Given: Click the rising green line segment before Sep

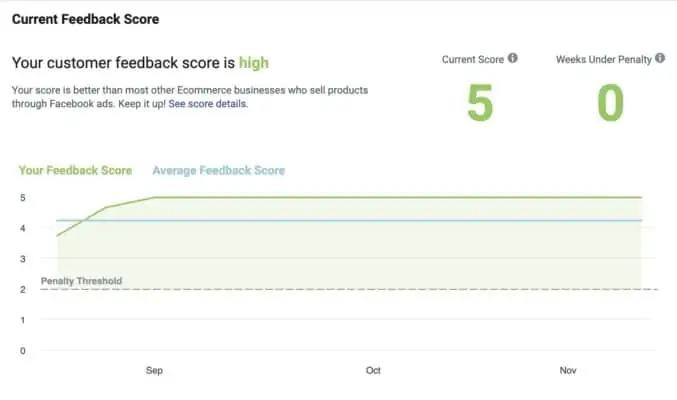Looking at the screenshot, I should pyautogui.click(x=82, y=221).
